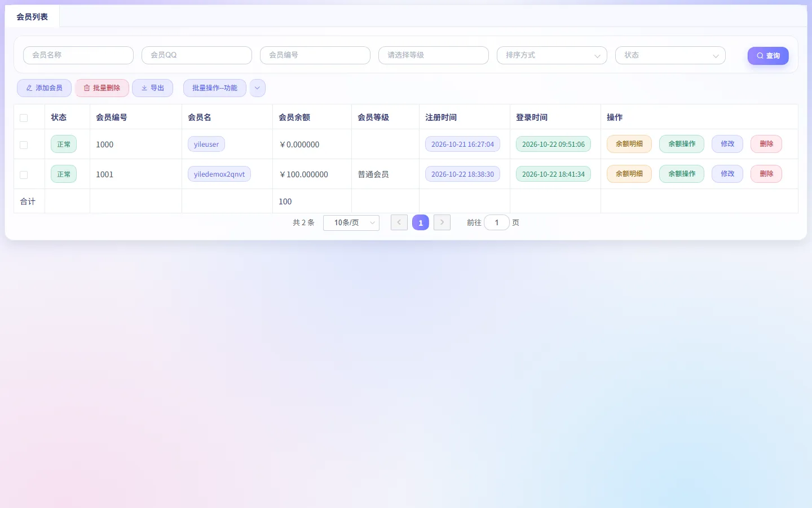Click 修改 for member yileuser
This screenshot has height=508, width=812.
[727, 144]
